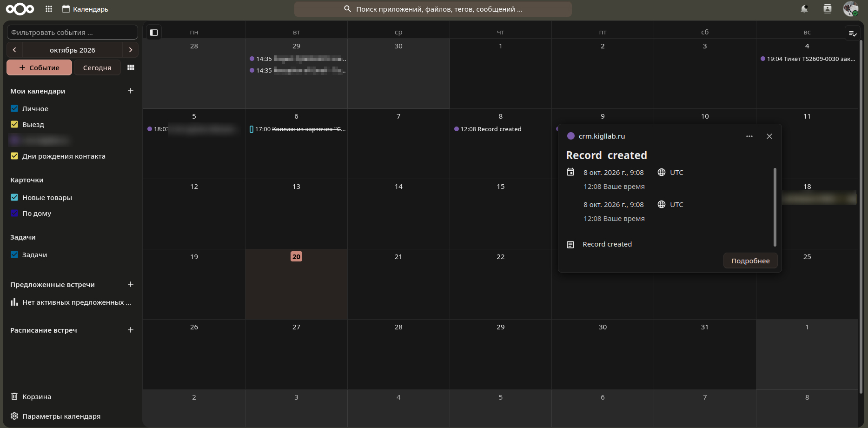Toggle the По дому checkbox
This screenshot has height=428, width=868.
click(14, 213)
